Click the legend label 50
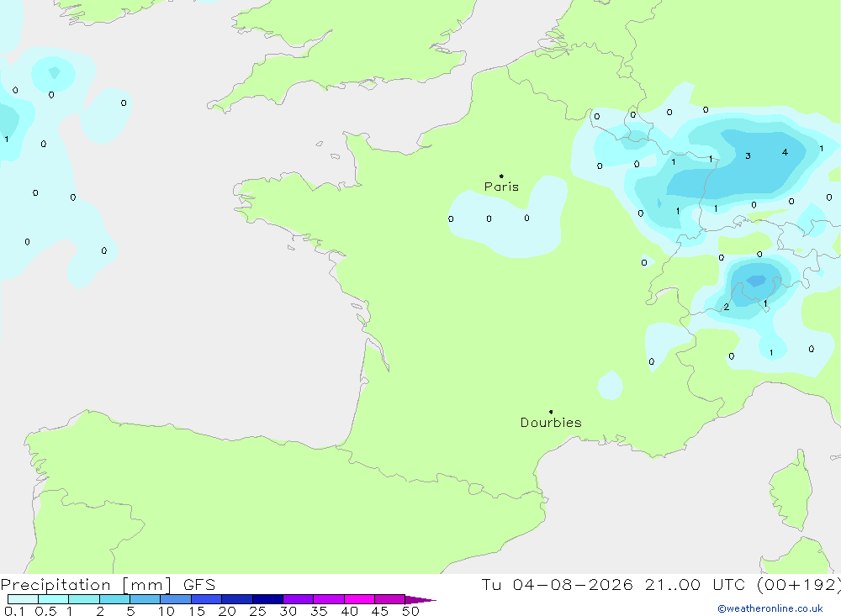Viewport: 841px width, 616px height. (x=410, y=611)
